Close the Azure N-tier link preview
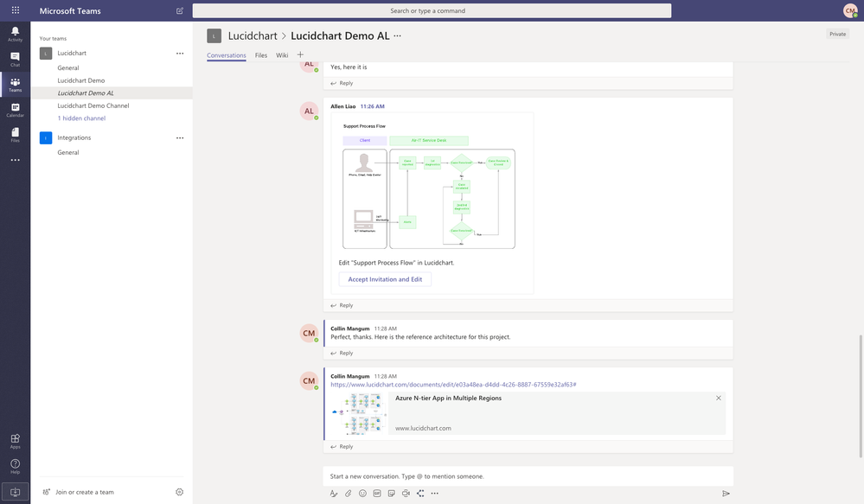Screen dimensions: 864x504 pyautogui.click(x=719, y=398)
